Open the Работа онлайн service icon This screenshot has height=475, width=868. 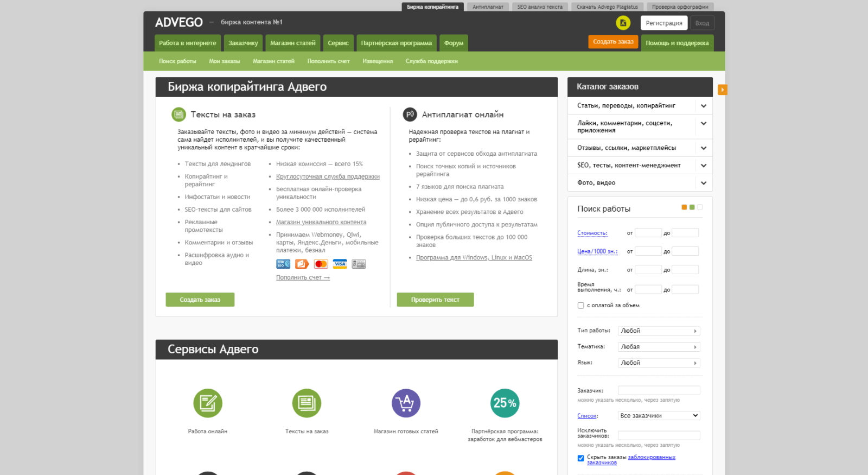[208, 403]
